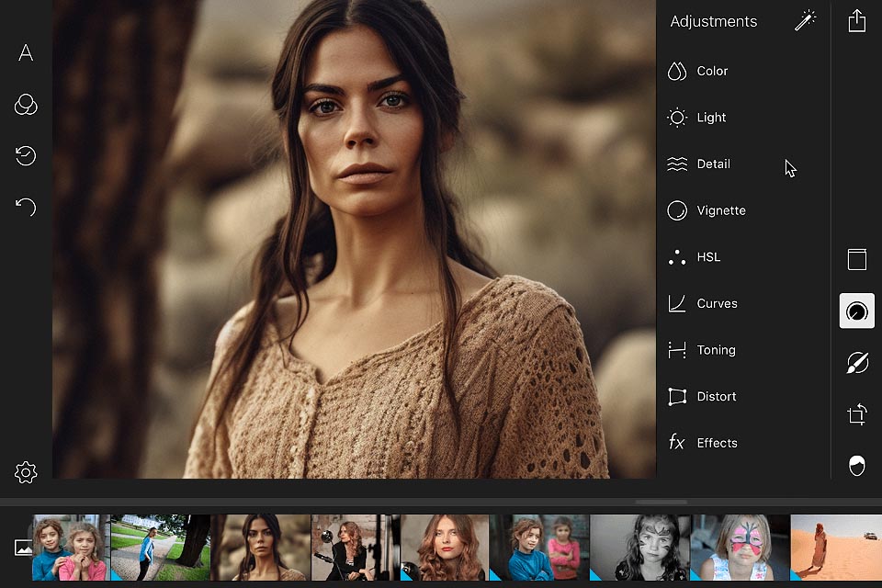
Task: Select thumbnail of redhead woman with curls
Action: pyautogui.click(x=445, y=548)
